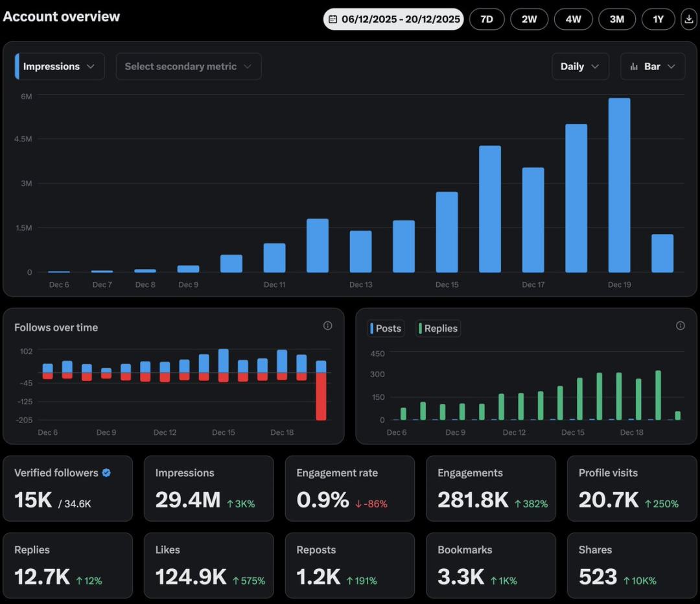Open Select secondary metric dropdown
The image size is (700, 604).
pyautogui.click(x=188, y=67)
